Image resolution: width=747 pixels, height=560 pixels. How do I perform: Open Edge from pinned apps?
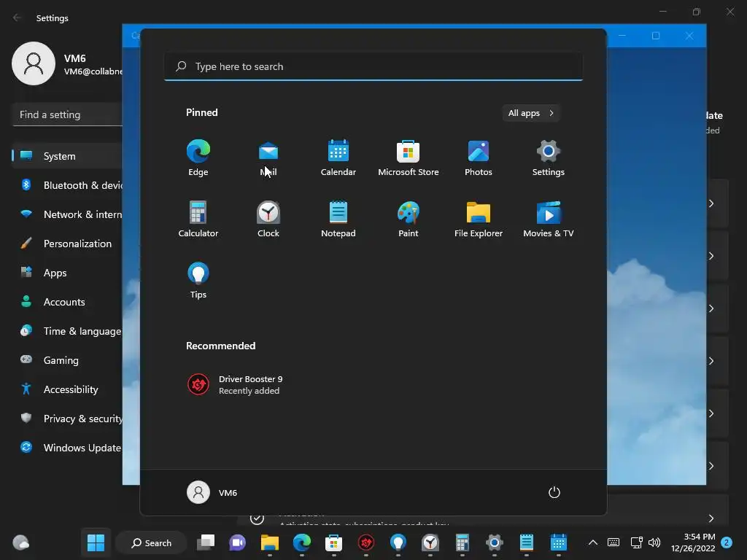click(x=198, y=158)
